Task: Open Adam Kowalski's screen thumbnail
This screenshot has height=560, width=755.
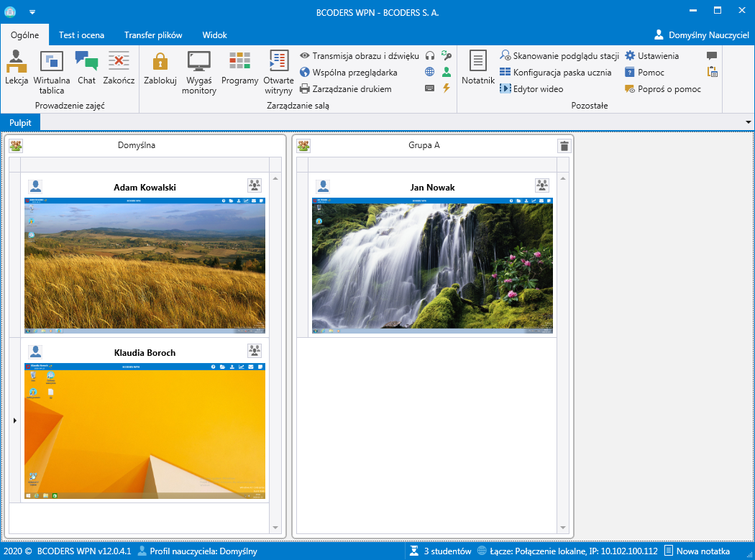Action: [145, 266]
